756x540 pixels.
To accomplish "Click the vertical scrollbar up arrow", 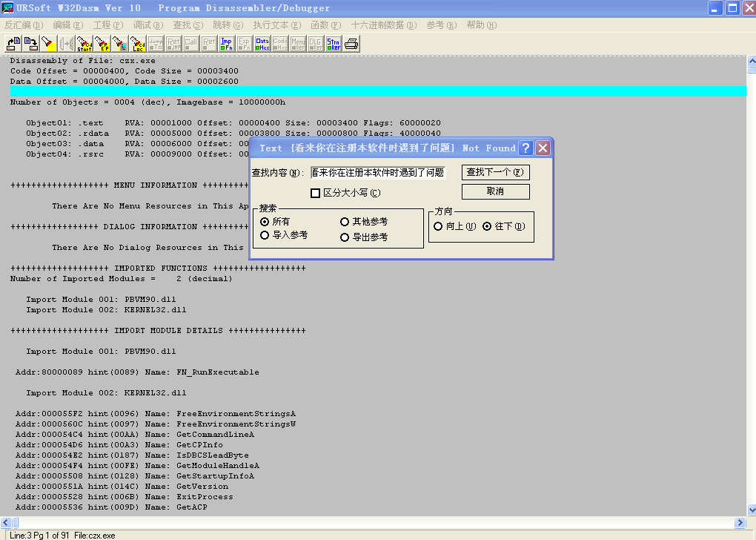I will pyautogui.click(x=752, y=62).
